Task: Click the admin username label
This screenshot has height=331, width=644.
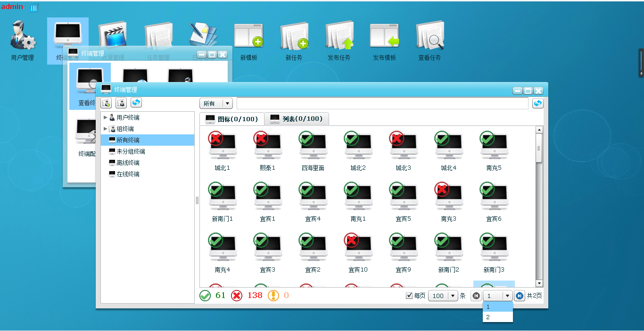Action: pos(12,7)
